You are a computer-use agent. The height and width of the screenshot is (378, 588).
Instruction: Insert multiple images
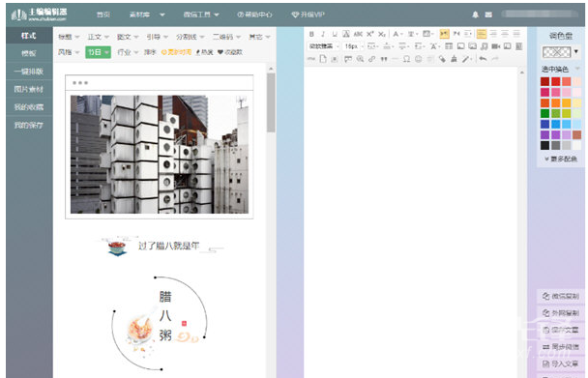[x=473, y=46]
